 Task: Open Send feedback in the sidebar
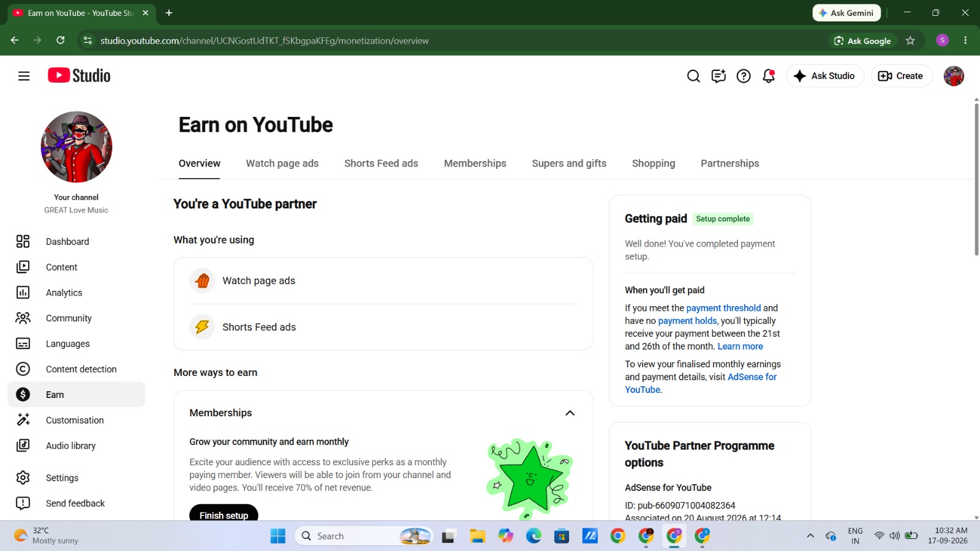coord(77,503)
